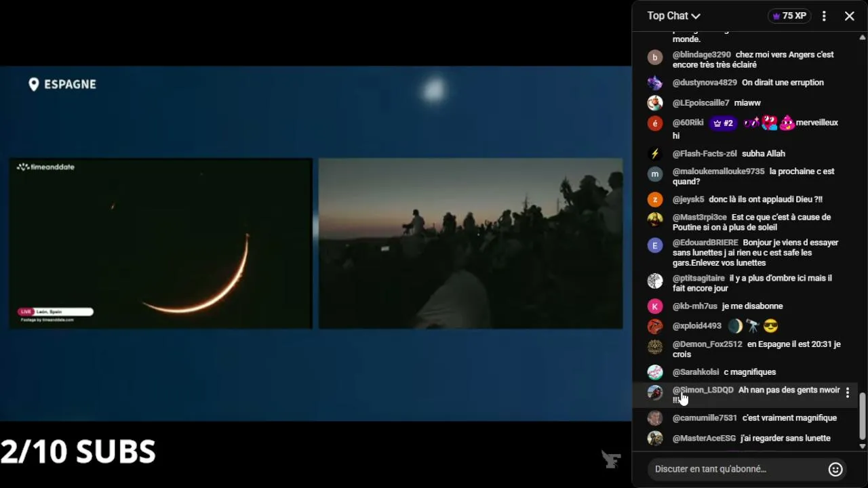The height and width of the screenshot is (488, 868).
Task: Open chat options three-dot menu
Action: [x=824, y=16]
